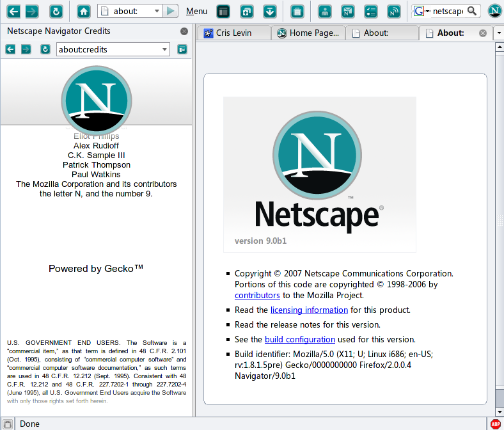Switch to the Cris Levin tab
Screen dimensions: 504x430
click(x=233, y=33)
